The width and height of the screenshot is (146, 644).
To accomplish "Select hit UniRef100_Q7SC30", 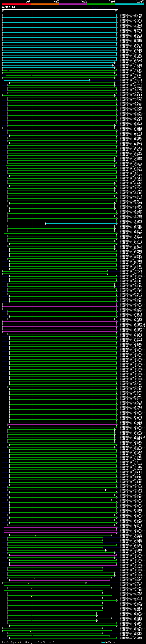I will click(x=131, y=140).
